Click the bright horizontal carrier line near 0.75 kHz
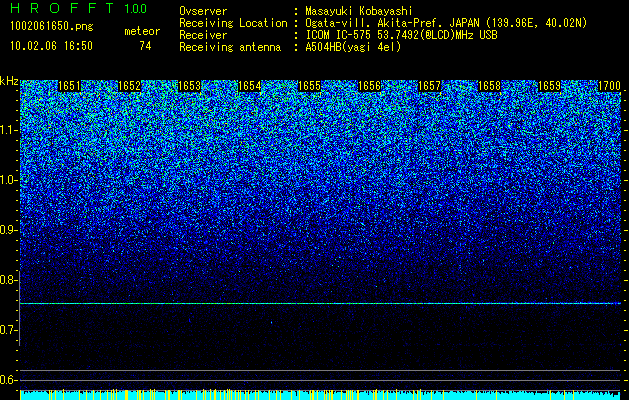Viewport: 629px width, 400px height. [320, 303]
